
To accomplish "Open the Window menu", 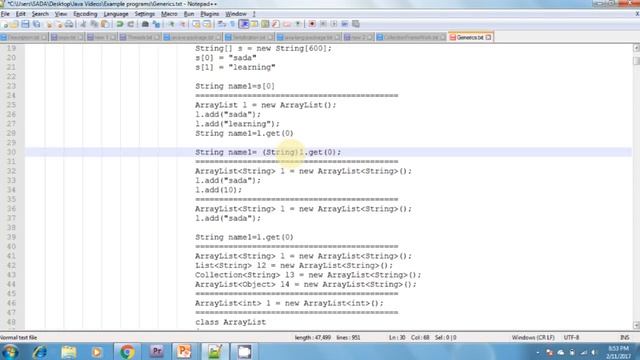I will pyautogui.click(x=236, y=14).
